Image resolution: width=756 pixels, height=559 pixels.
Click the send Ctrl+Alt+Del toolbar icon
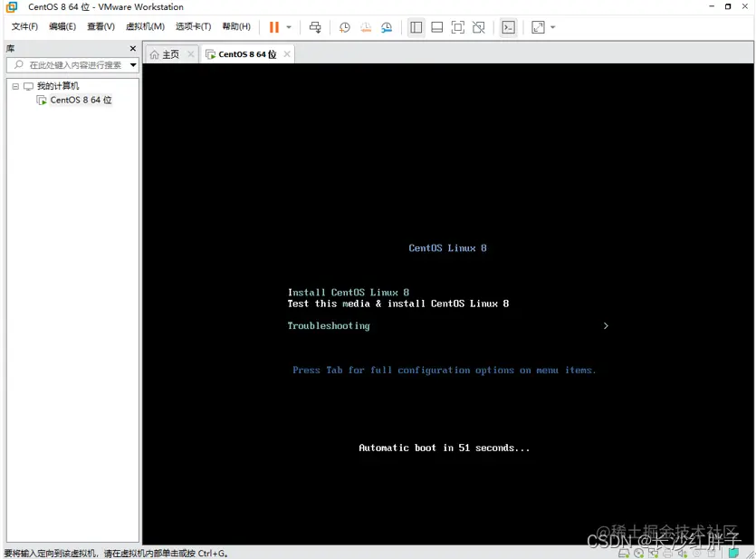click(315, 27)
